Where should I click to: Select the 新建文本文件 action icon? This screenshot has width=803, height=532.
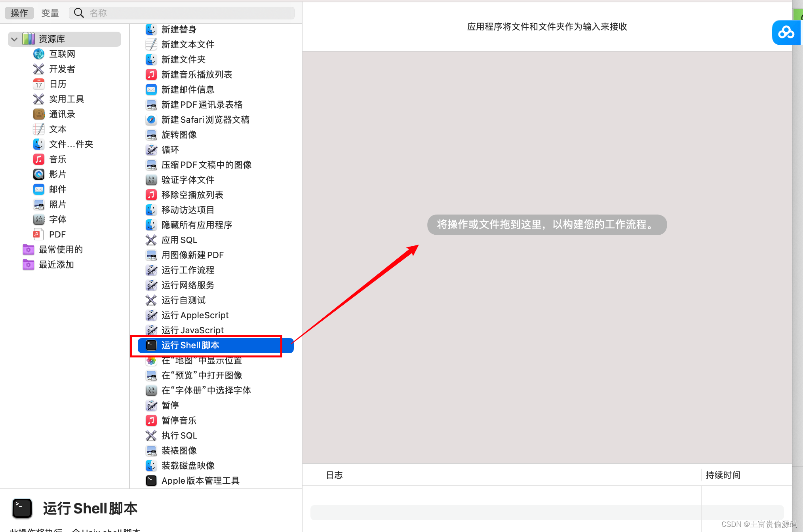[151, 44]
